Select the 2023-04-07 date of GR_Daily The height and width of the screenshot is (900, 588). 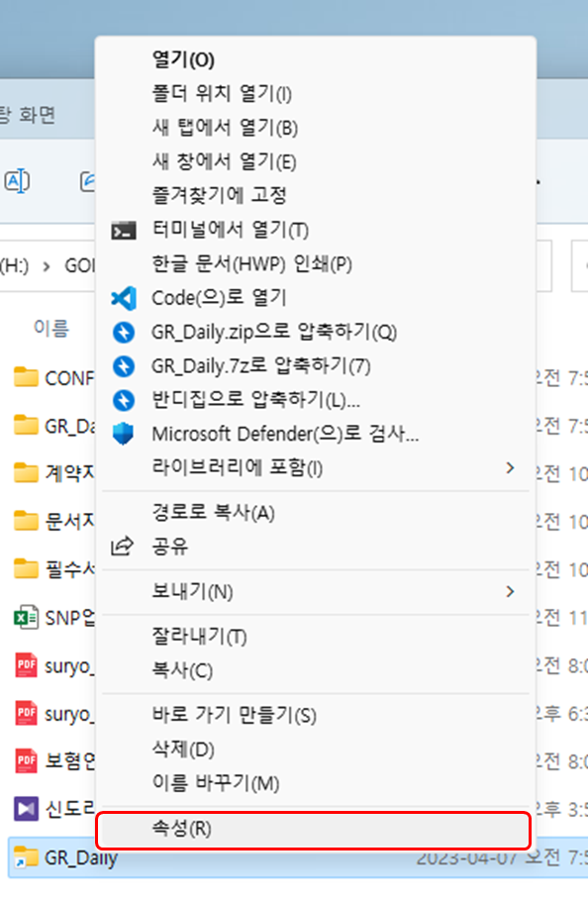coord(466,857)
